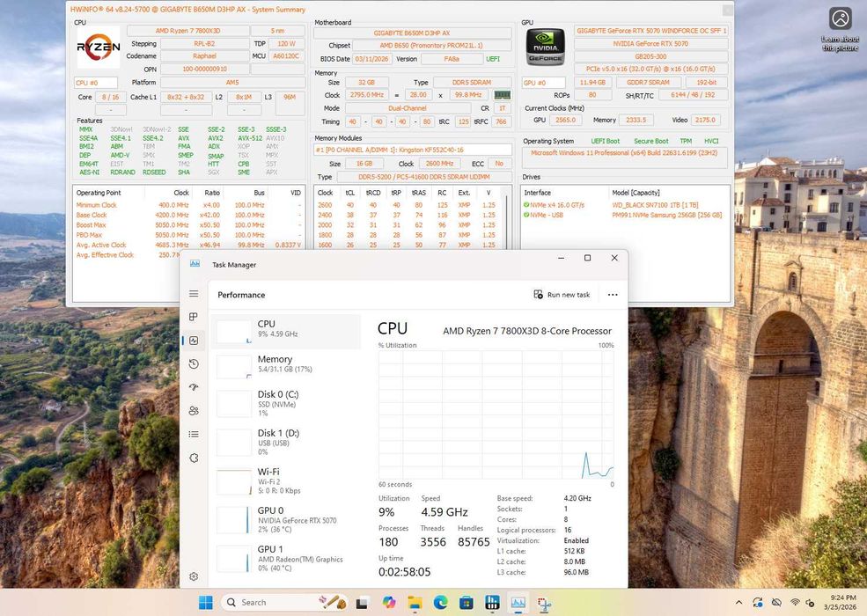
Task: Select GPU 1 AMD Radeon Graphics entry
Action: [x=286, y=559]
